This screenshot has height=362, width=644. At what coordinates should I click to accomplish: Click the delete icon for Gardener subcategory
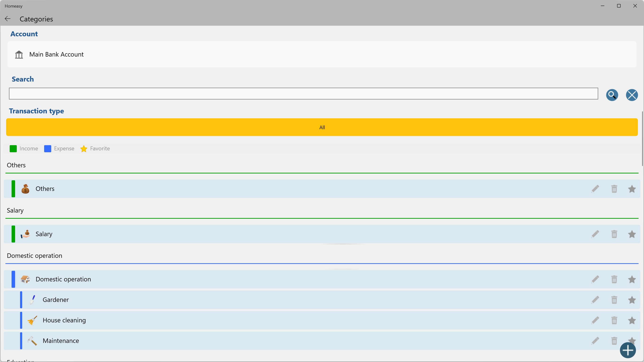pos(614,299)
